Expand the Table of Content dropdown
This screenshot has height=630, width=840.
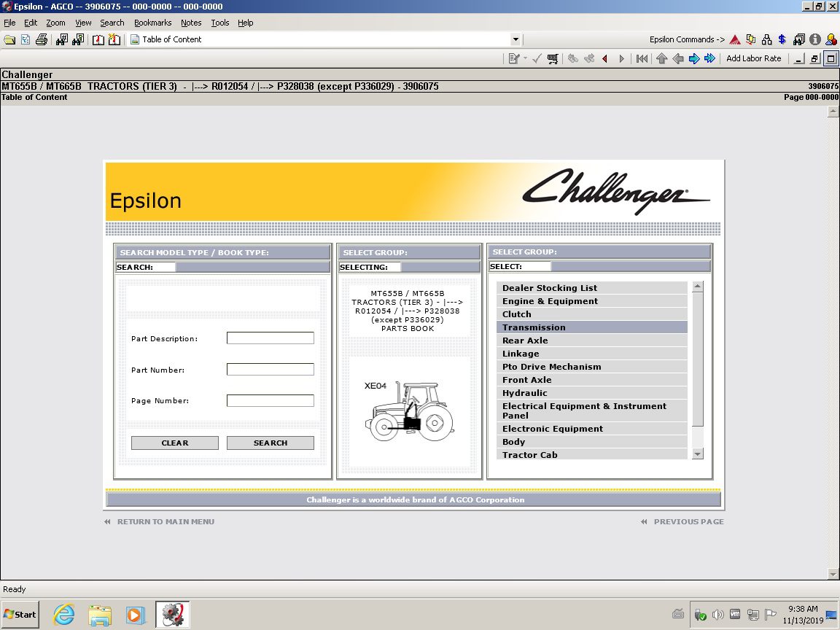[516, 39]
